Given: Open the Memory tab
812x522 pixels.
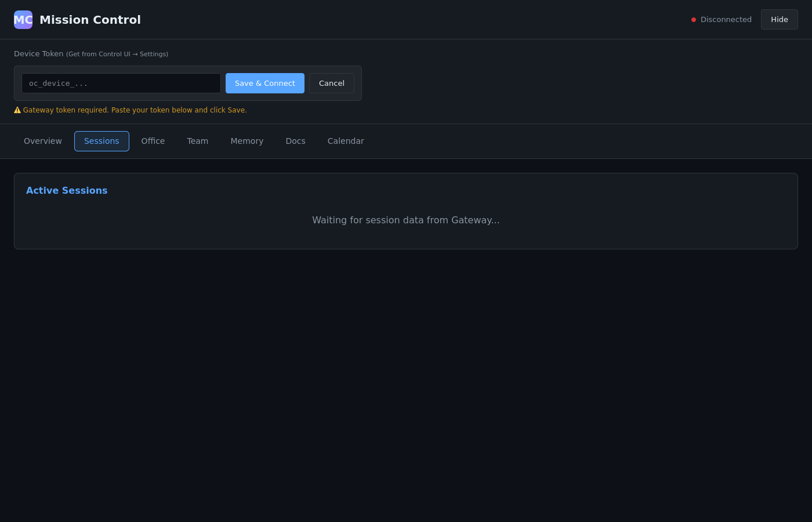Looking at the screenshot, I should [x=247, y=141].
